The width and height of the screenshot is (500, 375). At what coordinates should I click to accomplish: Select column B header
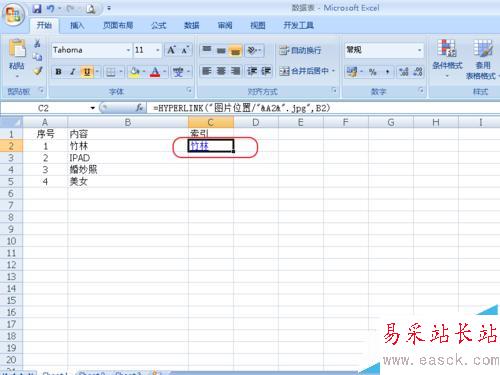[x=128, y=122]
